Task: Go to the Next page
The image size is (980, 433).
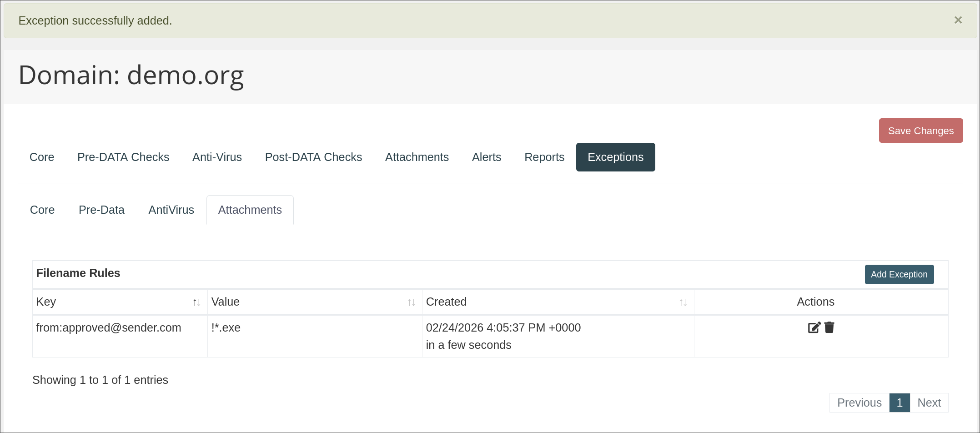Action: (929, 403)
